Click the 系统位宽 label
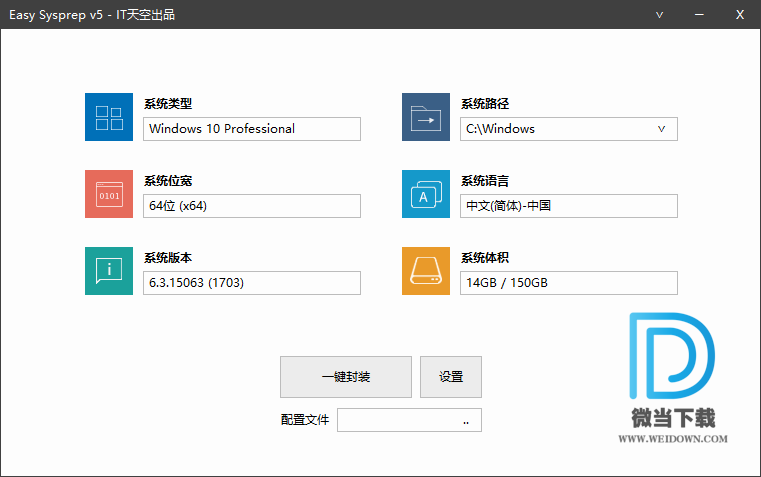 (168, 181)
